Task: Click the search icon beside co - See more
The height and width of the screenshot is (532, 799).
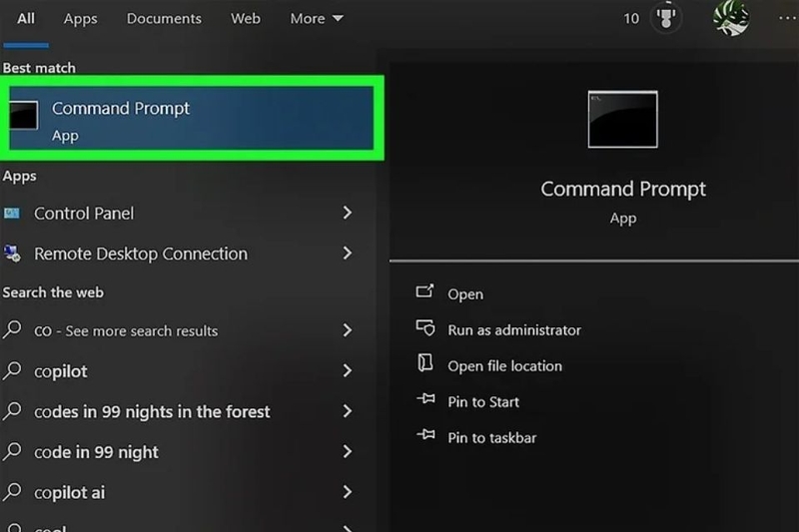Action: [12, 329]
